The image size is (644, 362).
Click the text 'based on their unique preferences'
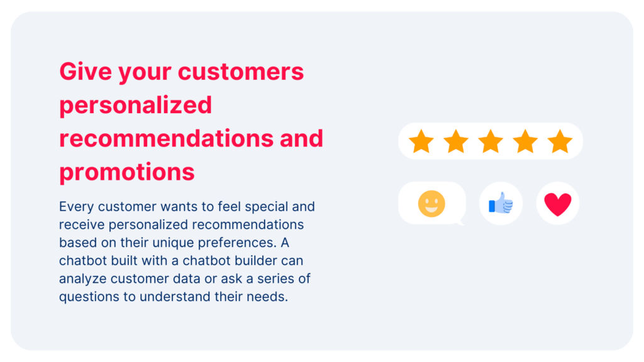tap(161, 243)
